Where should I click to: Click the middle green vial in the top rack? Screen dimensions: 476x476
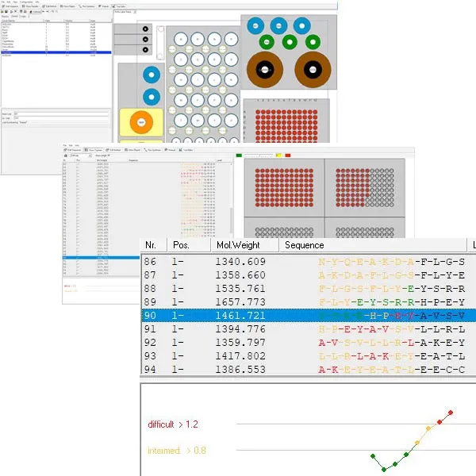[x=289, y=40]
